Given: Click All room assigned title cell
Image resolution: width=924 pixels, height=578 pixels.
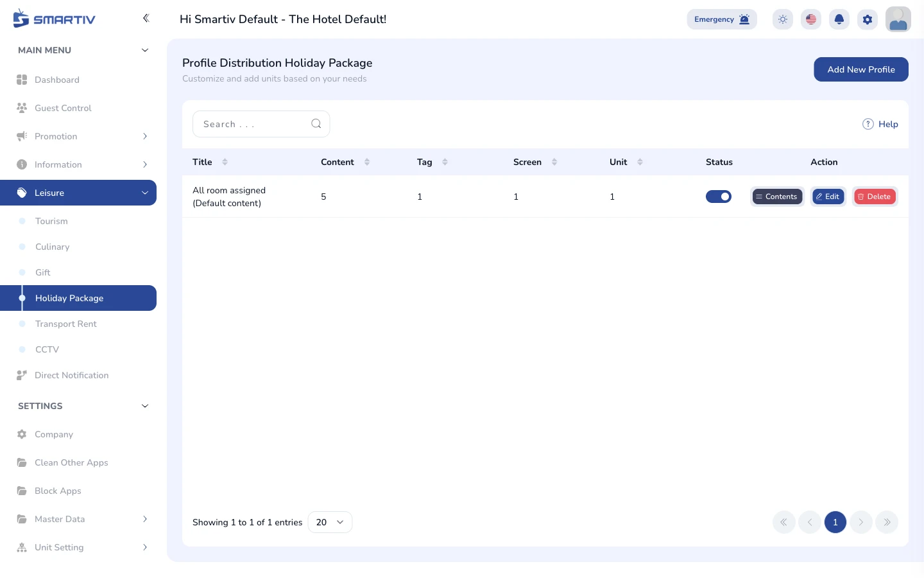Looking at the screenshot, I should [x=229, y=197].
